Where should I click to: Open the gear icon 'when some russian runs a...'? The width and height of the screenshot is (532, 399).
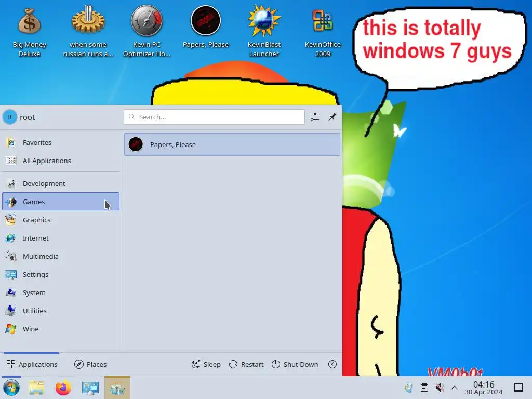click(88, 32)
